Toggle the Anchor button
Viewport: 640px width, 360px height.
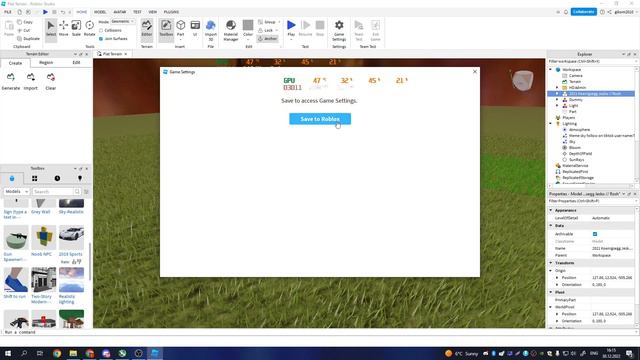coord(268,38)
